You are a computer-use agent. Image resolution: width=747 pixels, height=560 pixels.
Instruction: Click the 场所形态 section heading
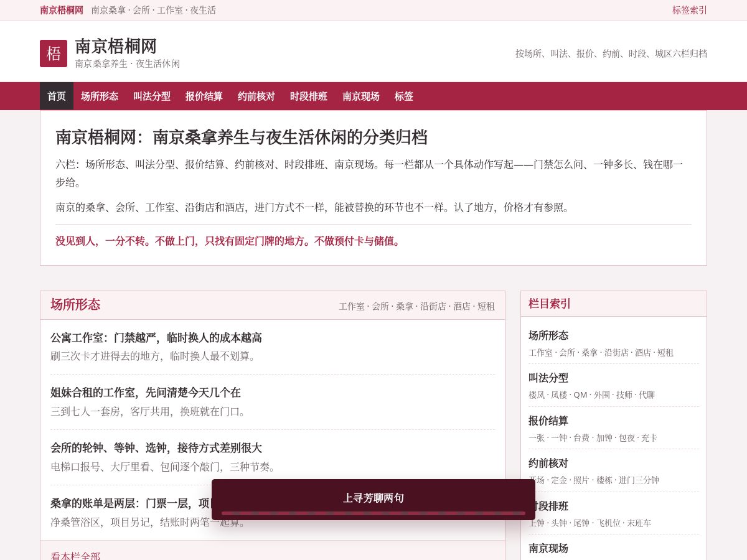click(75, 304)
